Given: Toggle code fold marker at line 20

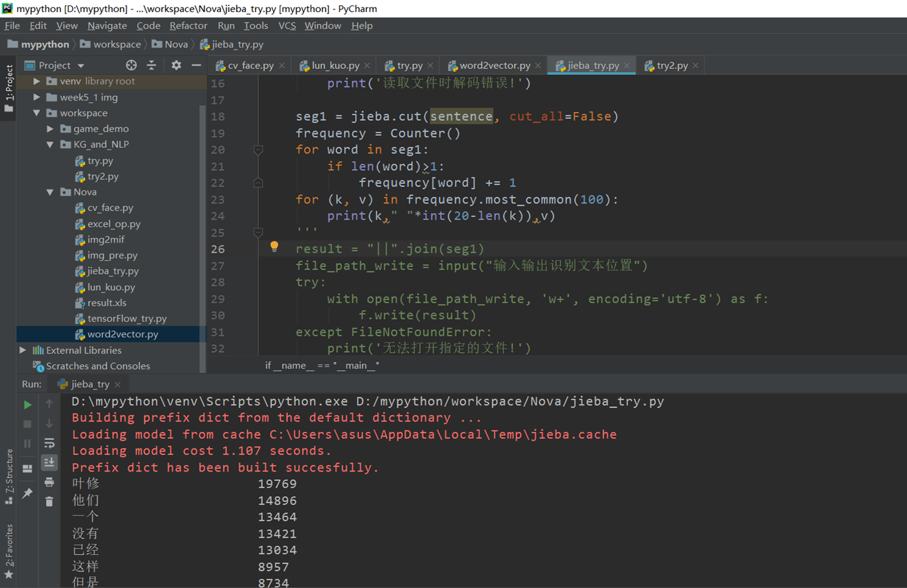Looking at the screenshot, I should pos(258,149).
